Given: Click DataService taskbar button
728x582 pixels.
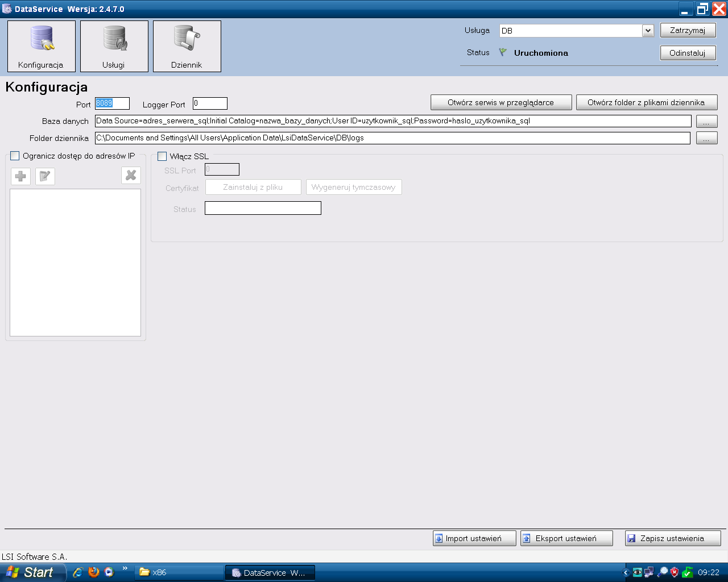Looking at the screenshot, I should pos(270,573).
